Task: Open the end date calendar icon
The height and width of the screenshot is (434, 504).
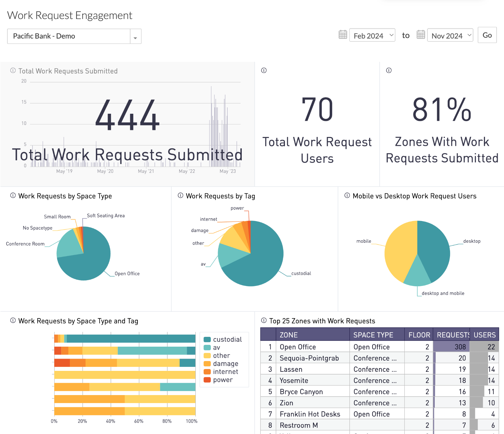Action: [x=421, y=35]
